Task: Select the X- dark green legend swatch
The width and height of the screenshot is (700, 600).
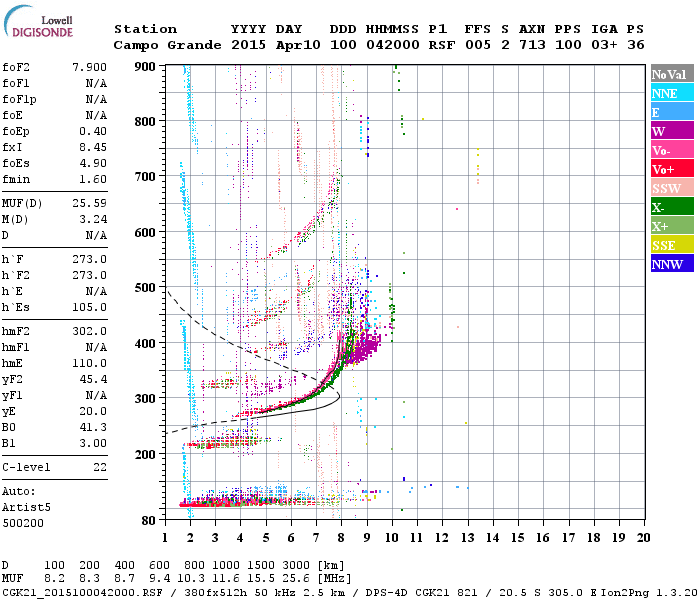Action: coord(672,207)
